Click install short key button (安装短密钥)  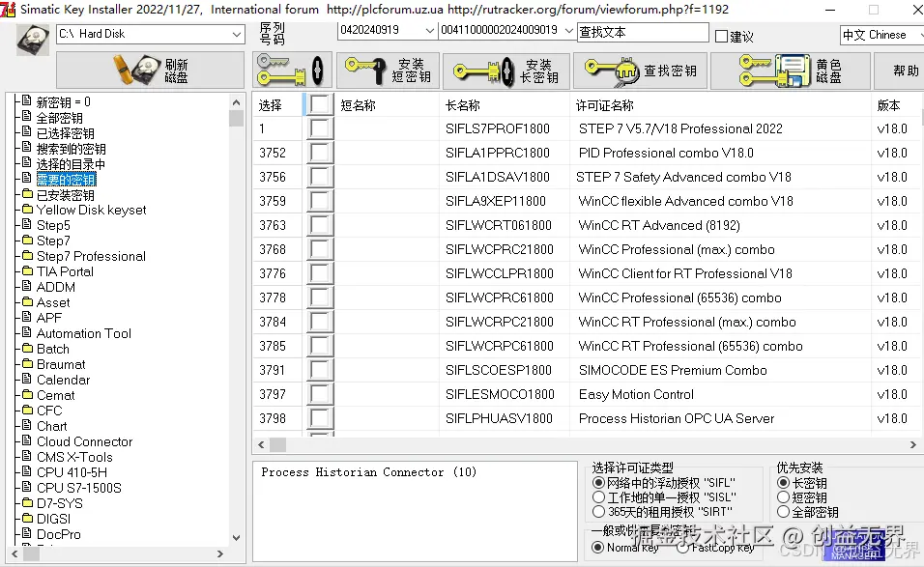click(388, 71)
